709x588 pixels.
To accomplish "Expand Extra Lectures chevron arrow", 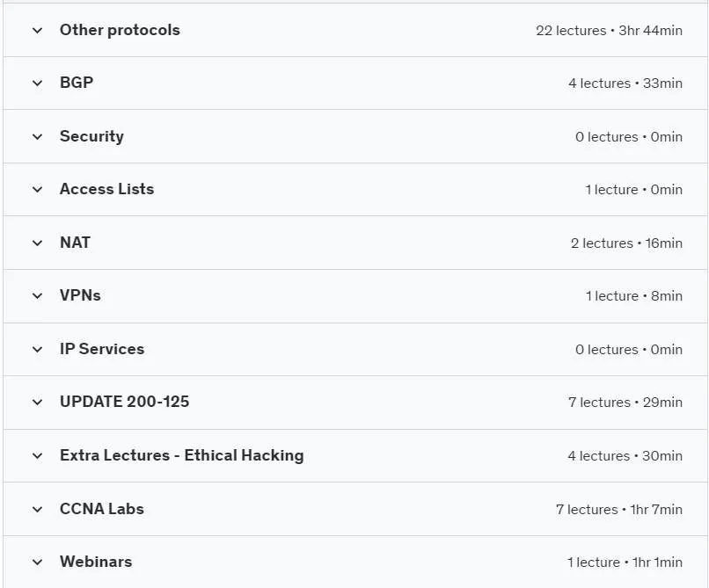I will click(x=38, y=455).
